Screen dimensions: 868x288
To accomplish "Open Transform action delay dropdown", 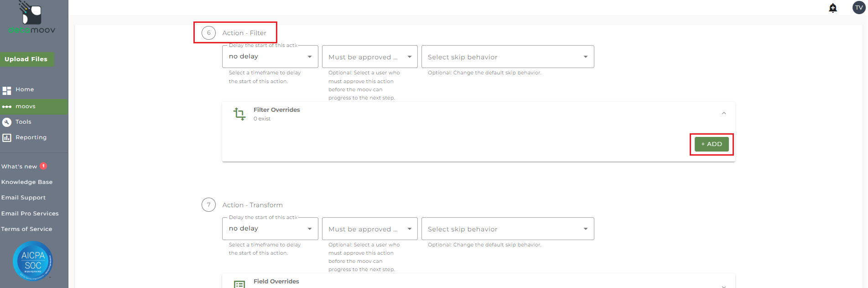I will (x=270, y=229).
